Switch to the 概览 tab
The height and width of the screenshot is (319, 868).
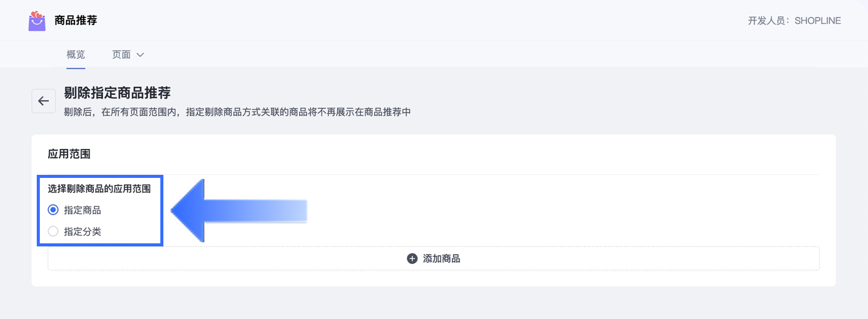coord(76,55)
